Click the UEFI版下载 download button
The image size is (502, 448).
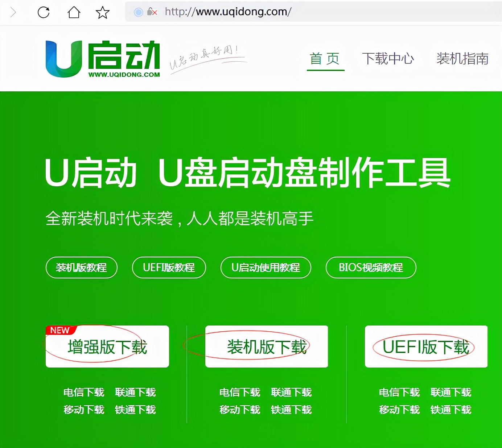[426, 347]
